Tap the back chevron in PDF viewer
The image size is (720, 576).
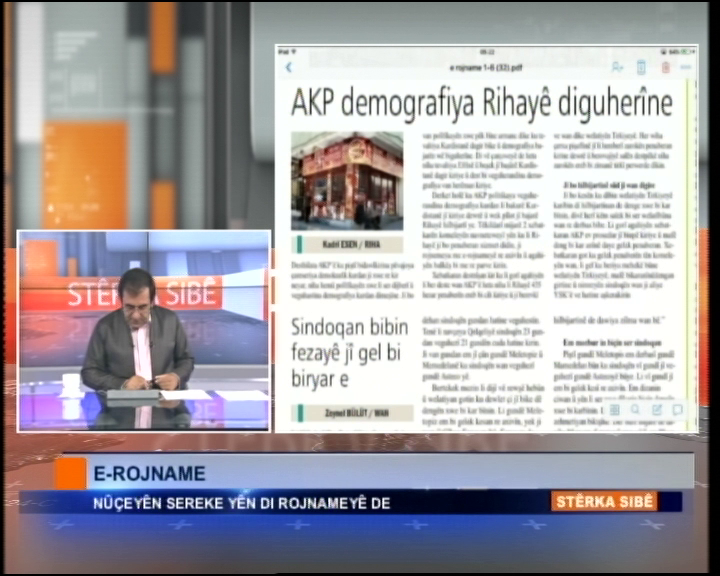tap(289, 68)
